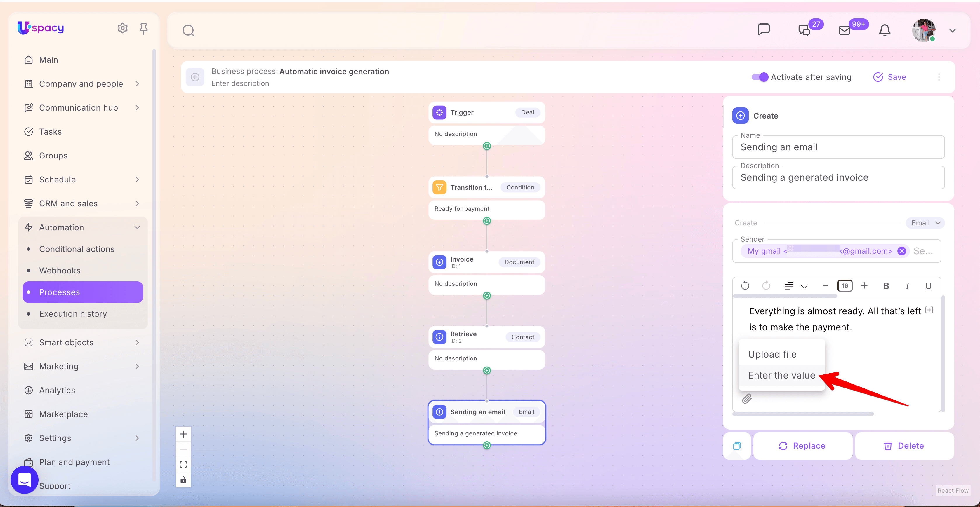Open Conditional actions in sidebar
The width and height of the screenshot is (980, 507).
click(x=83, y=249)
